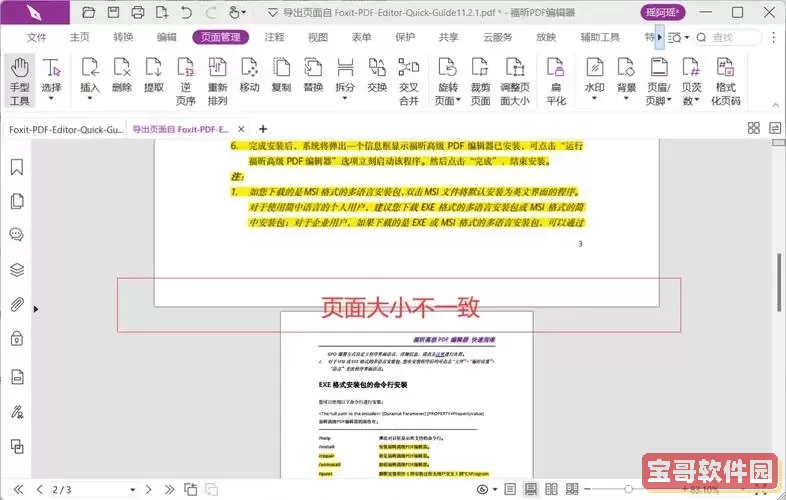Open the 页眉/页脚 header footer dropdown
786x500 pixels.
pyautogui.click(x=669, y=100)
